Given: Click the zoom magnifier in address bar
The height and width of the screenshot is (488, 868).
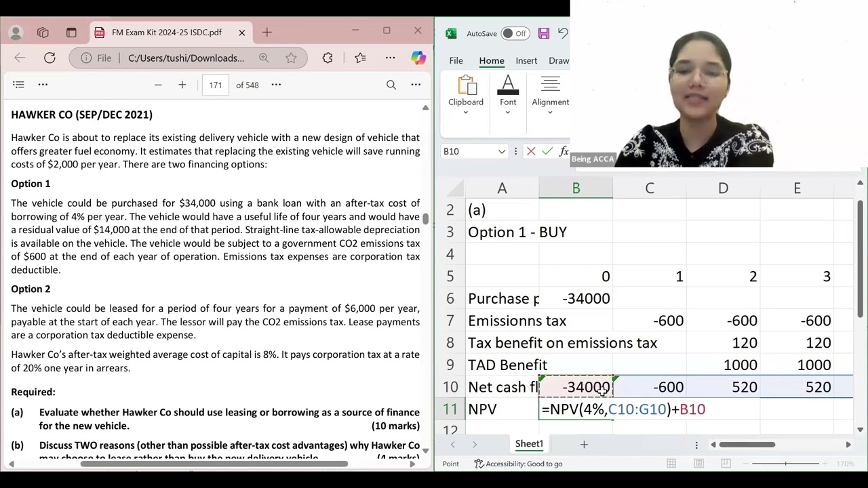Looking at the screenshot, I should 264,58.
